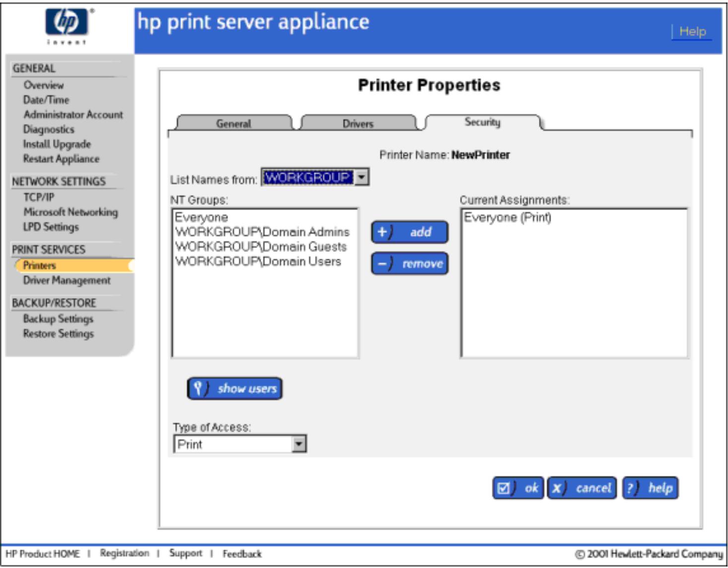Click the HP invent logo
728x568 pixels.
coord(66,26)
